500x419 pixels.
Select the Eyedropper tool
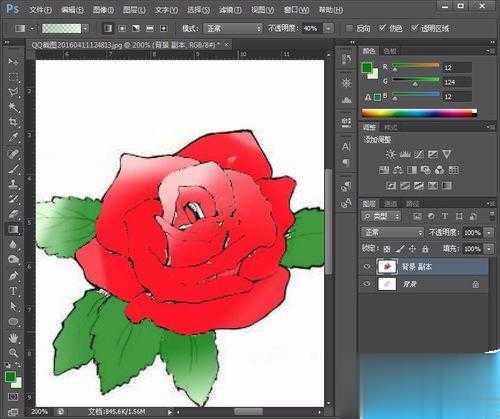click(13, 137)
